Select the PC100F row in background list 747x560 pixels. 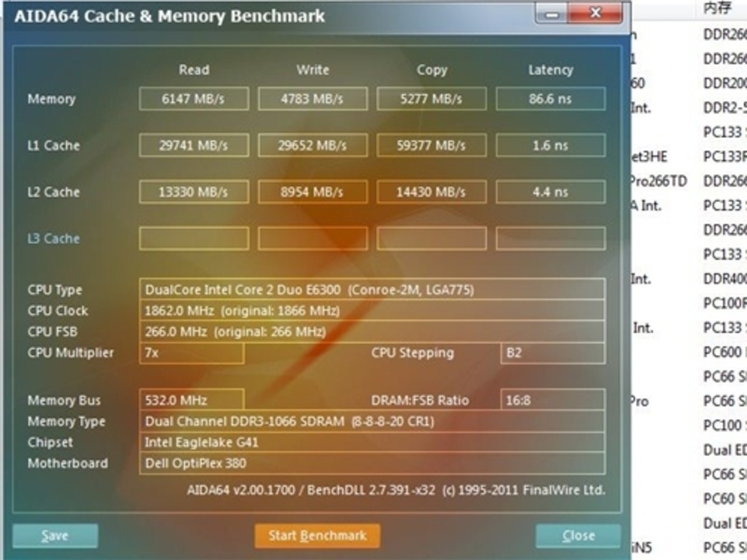click(725, 303)
